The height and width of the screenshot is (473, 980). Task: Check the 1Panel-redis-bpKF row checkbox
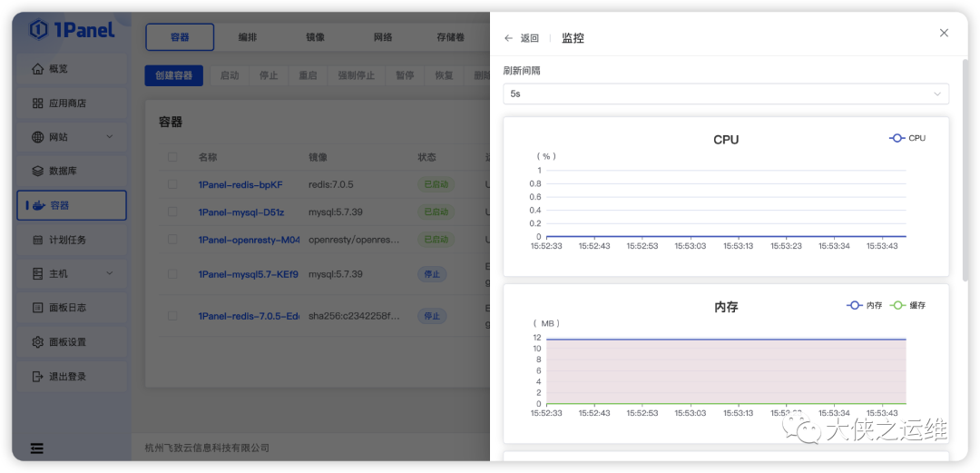172,184
